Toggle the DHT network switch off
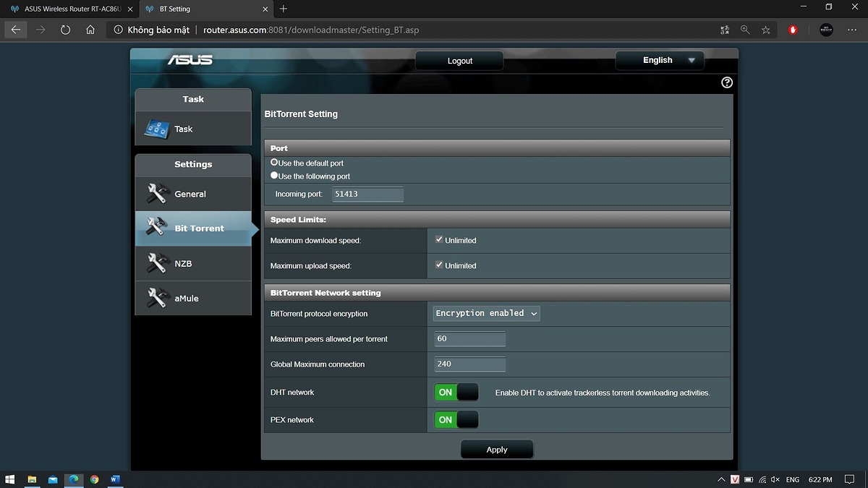 click(456, 393)
